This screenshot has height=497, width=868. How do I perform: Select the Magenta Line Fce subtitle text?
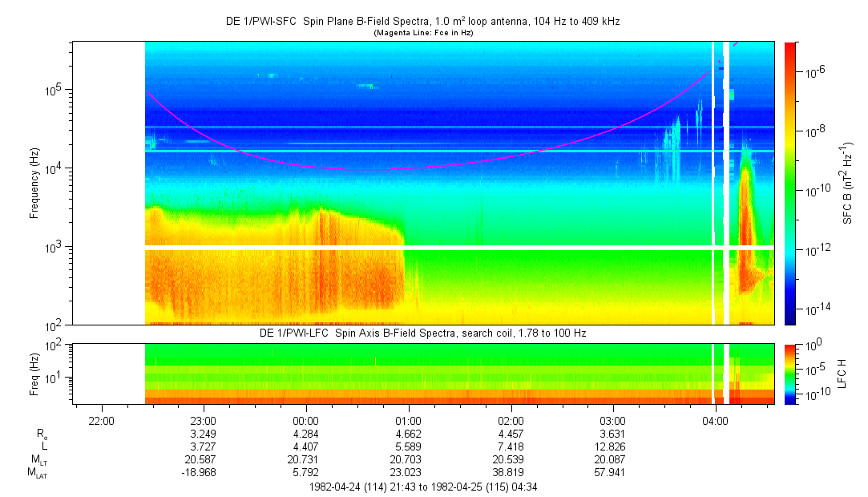tap(422, 33)
